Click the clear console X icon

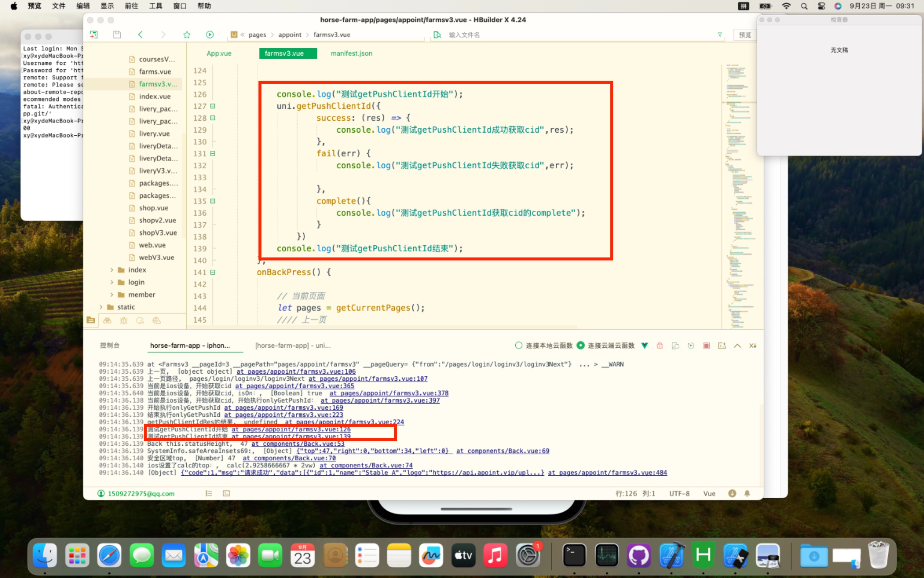[x=753, y=346]
